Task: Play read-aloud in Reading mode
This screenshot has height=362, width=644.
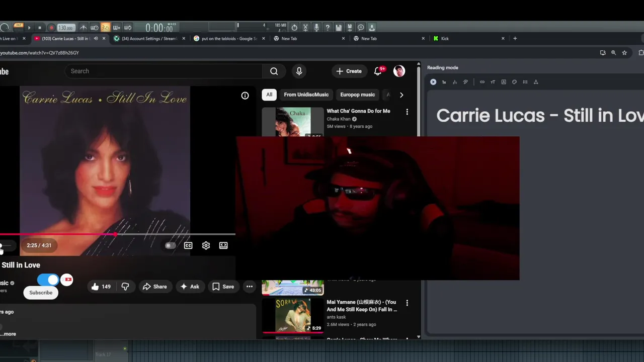Action: click(433, 82)
